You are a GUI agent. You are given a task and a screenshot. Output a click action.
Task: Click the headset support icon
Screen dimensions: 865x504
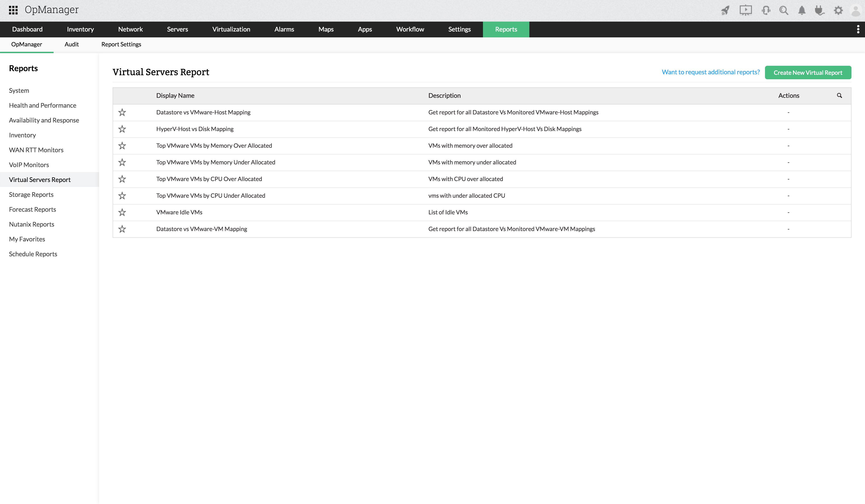pos(766,10)
